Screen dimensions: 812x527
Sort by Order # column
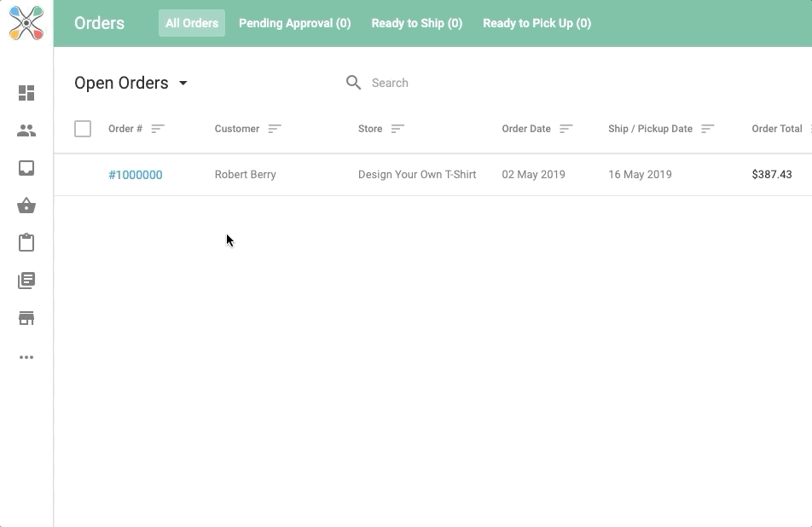[158, 129]
